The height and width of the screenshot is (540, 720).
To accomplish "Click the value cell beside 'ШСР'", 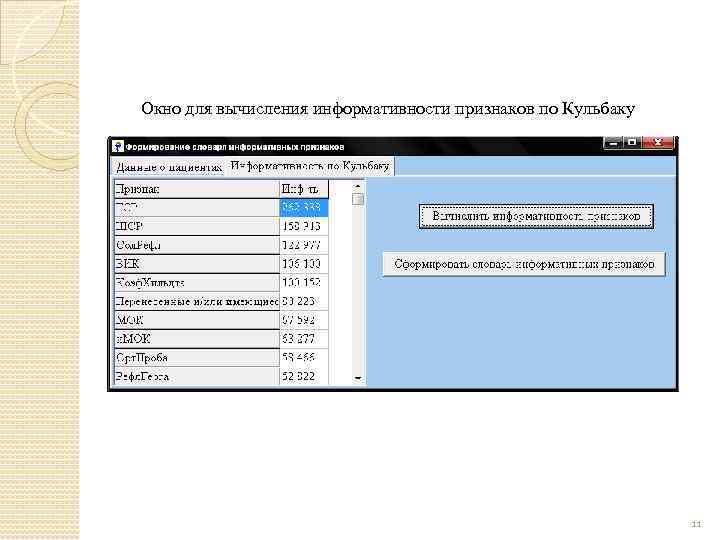I will click(x=304, y=227).
